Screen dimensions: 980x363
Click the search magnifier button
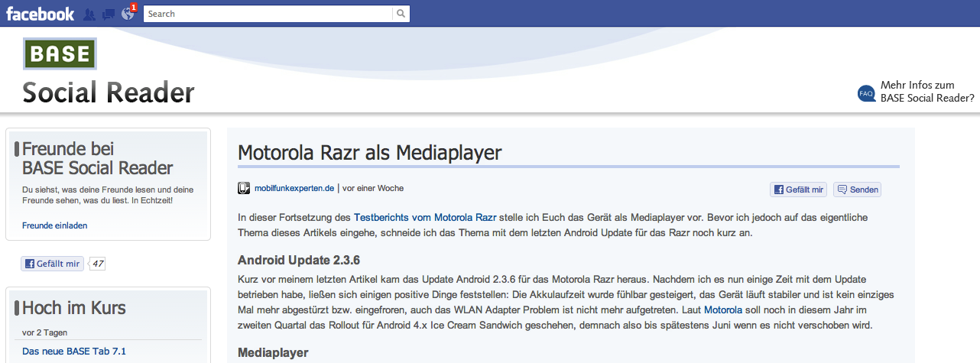pos(401,14)
